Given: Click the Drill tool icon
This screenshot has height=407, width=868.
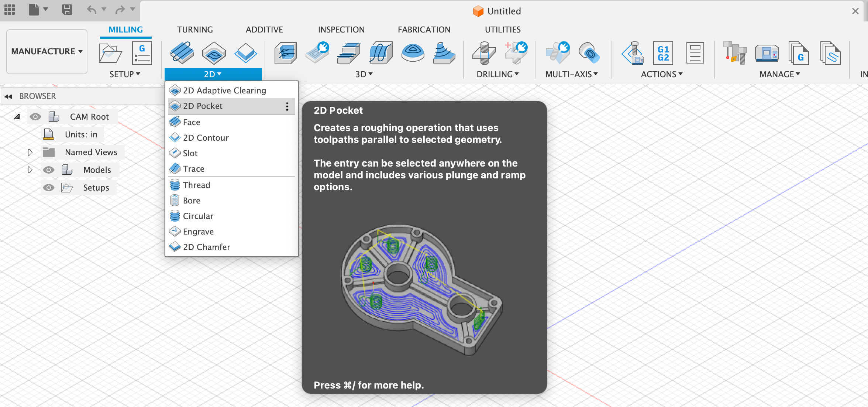Looking at the screenshot, I should click(484, 54).
